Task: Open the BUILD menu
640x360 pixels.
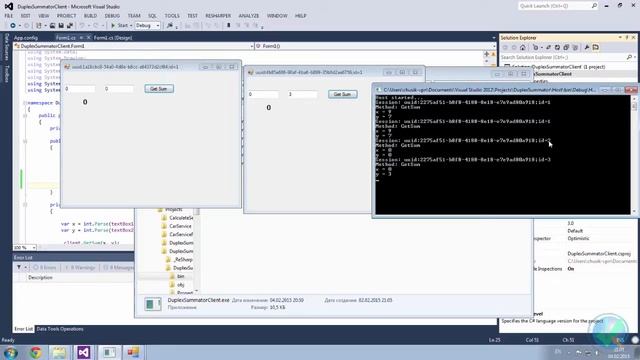Action: (90, 16)
